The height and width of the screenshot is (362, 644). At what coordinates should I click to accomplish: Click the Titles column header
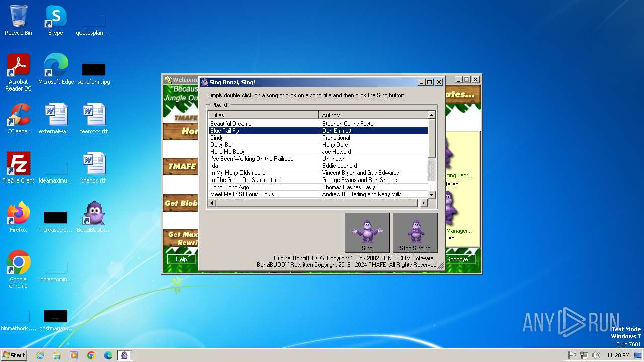[x=264, y=115]
